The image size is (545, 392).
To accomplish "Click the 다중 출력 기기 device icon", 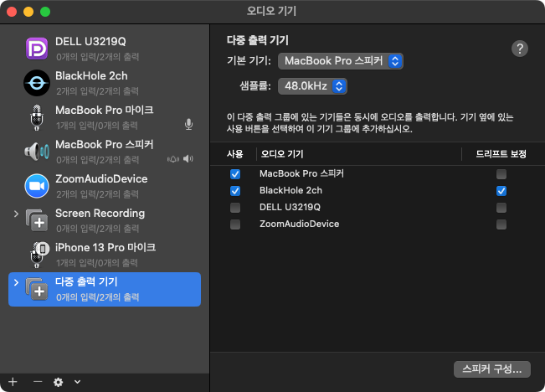I will click(37, 289).
